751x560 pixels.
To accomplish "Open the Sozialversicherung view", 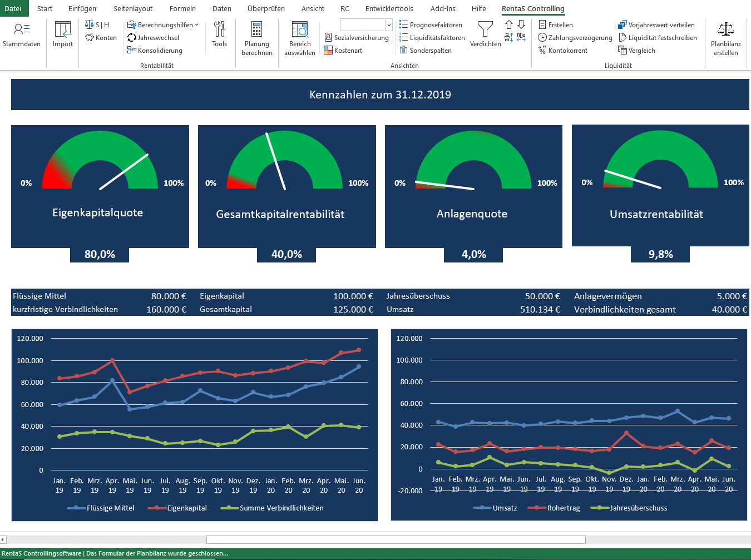I will (x=357, y=38).
